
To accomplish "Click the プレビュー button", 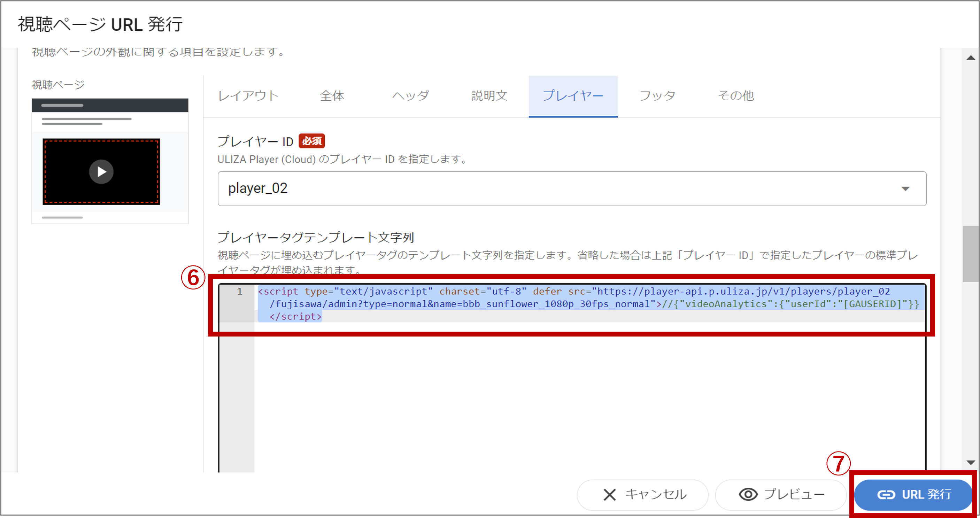I will point(781,494).
